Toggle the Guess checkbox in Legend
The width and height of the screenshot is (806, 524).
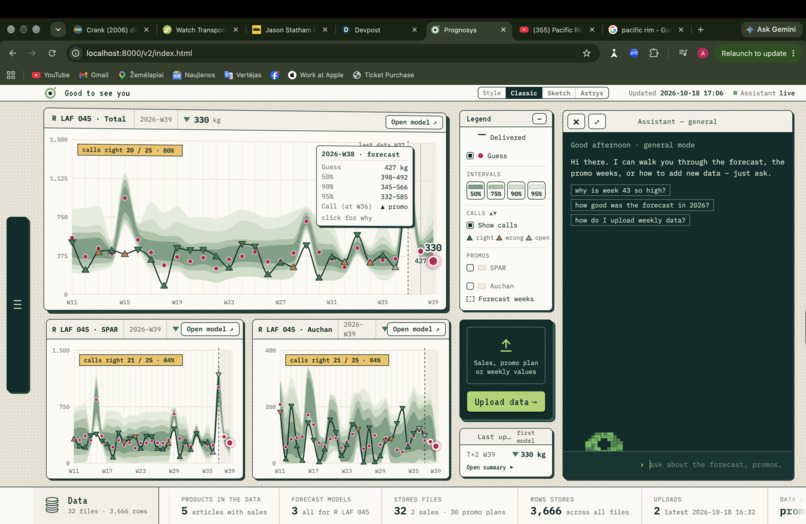470,155
